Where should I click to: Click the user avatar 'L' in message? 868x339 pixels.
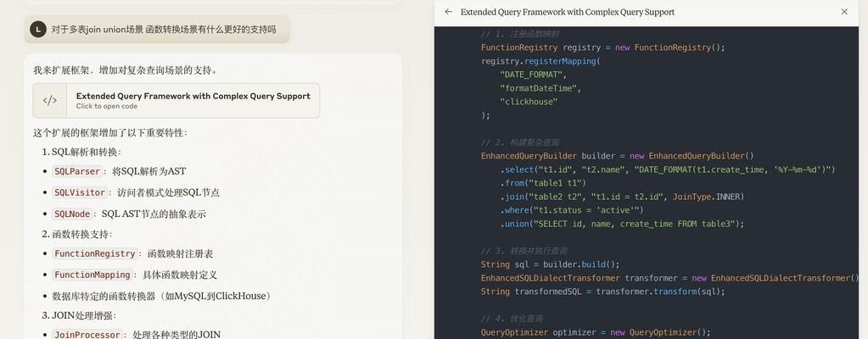(x=37, y=30)
